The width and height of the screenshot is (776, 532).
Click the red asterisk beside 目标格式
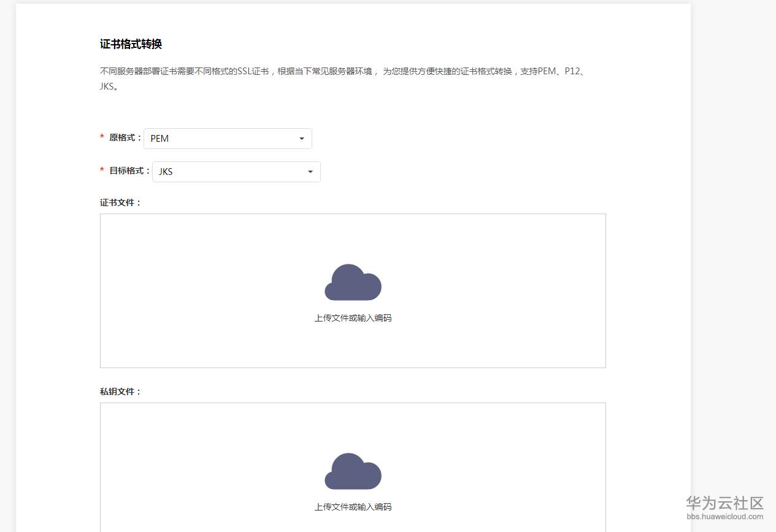coord(102,171)
